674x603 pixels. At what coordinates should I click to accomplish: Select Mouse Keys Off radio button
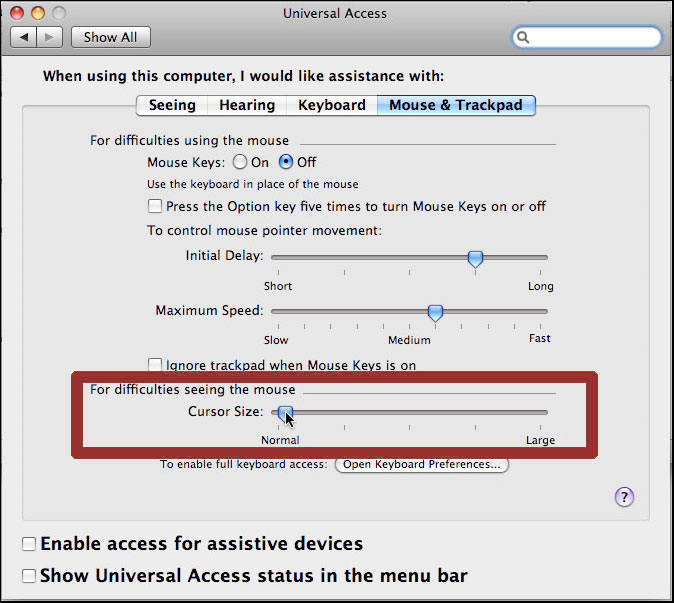coord(286,162)
